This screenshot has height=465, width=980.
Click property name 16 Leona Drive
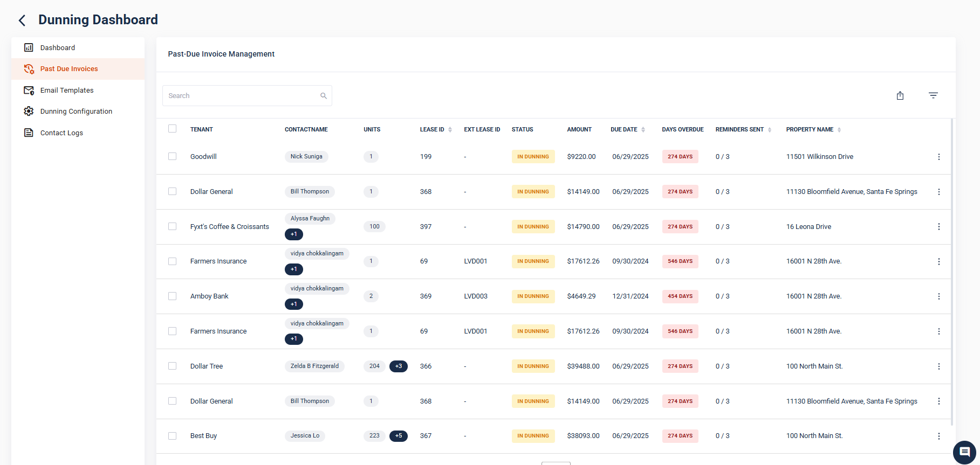click(x=808, y=227)
